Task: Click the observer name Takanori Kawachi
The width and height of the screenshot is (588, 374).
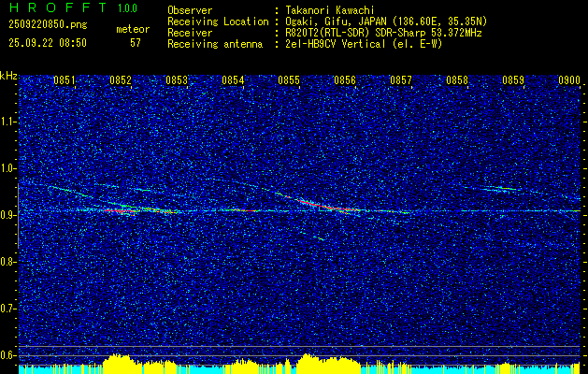Action: coord(330,10)
